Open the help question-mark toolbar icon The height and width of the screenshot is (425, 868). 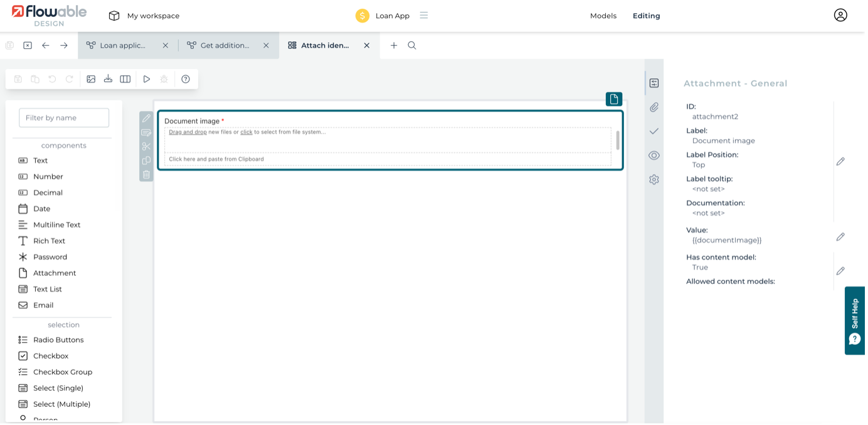point(186,79)
